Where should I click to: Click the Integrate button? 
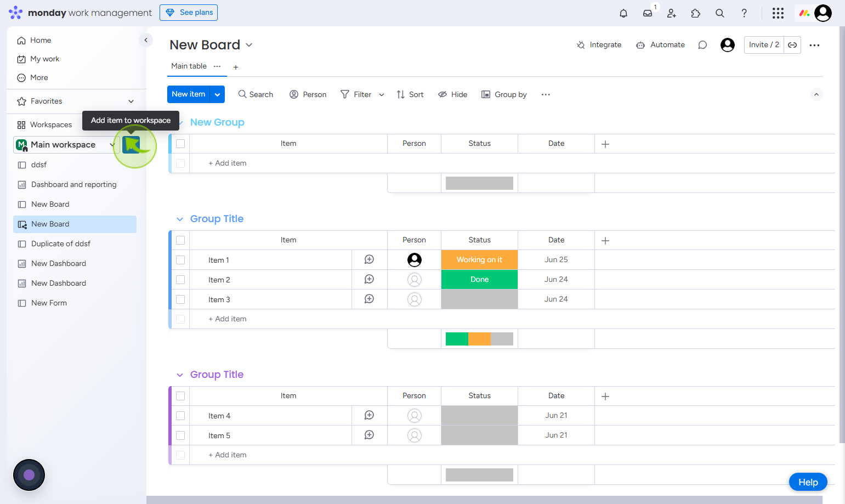(599, 45)
